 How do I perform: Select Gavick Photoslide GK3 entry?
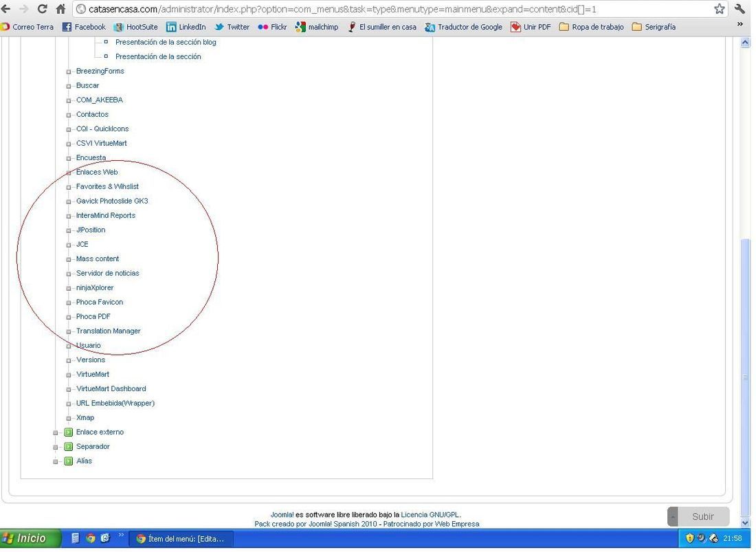[x=112, y=201]
